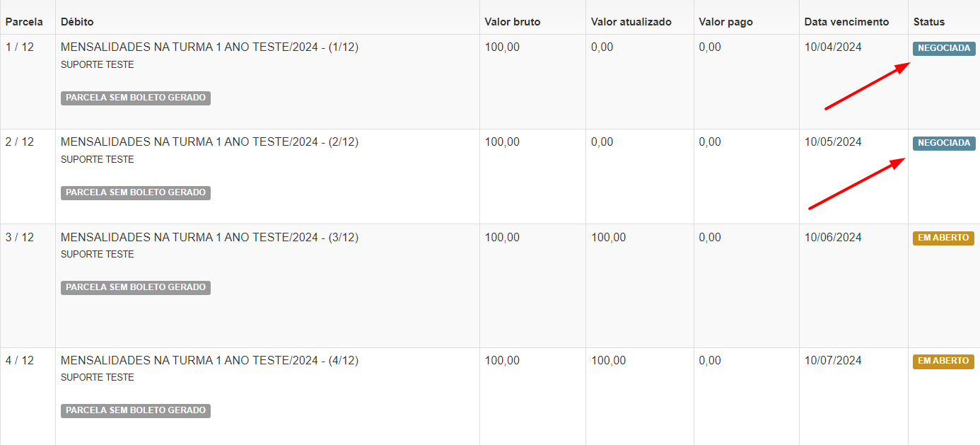Click the Status column header
The image size is (980, 445).
tap(929, 22)
